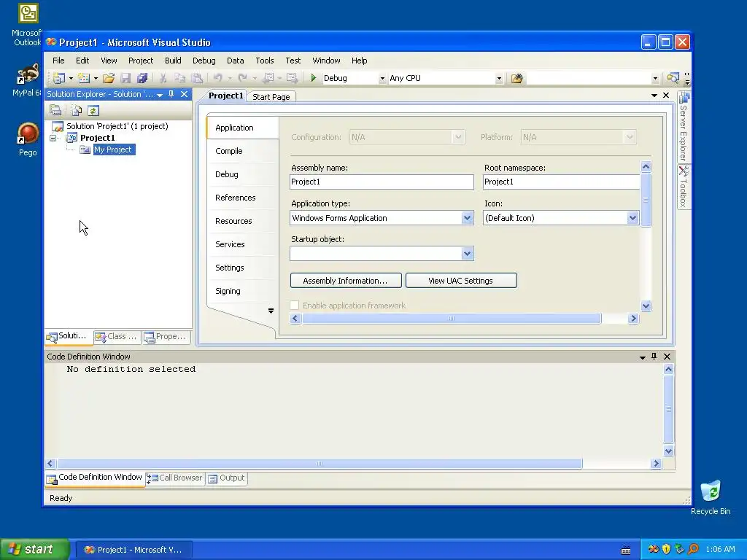Close the Solution Explorer panel

185,94
